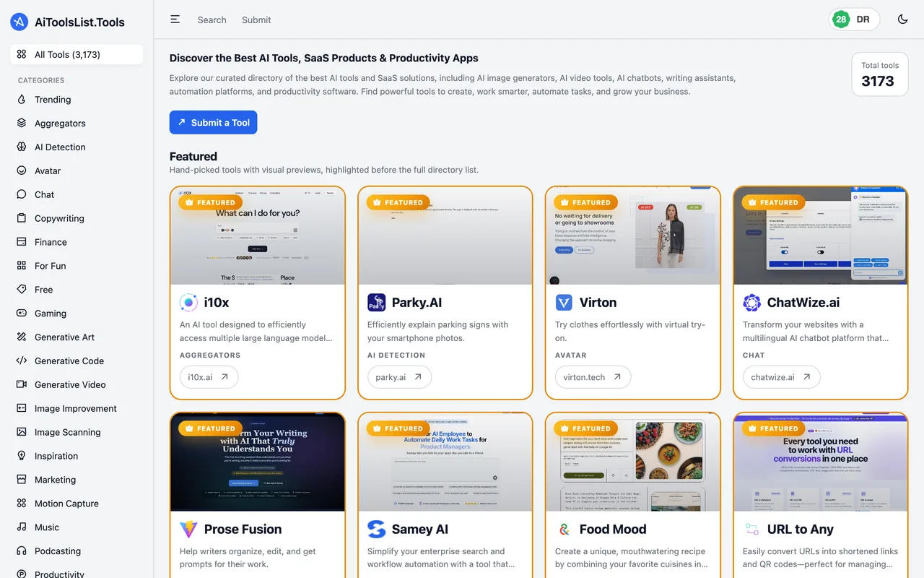Select the Generative Code brackets icon
924x578 pixels.
click(x=22, y=361)
